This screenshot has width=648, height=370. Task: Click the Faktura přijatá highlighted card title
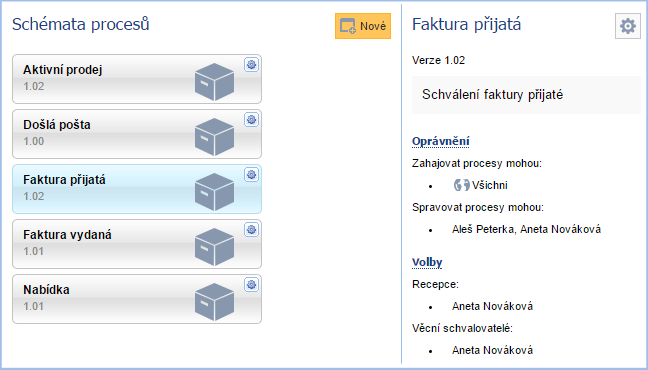64,180
